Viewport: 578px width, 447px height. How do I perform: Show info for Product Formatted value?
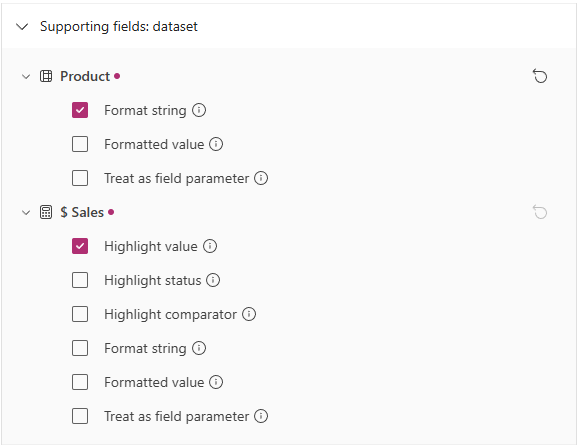(216, 144)
